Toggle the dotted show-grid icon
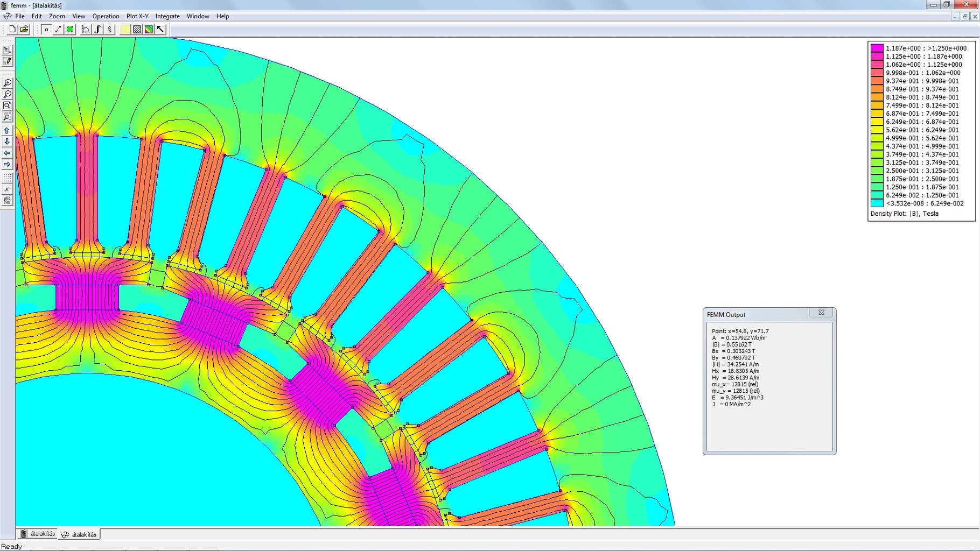 pyautogui.click(x=7, y=178)
